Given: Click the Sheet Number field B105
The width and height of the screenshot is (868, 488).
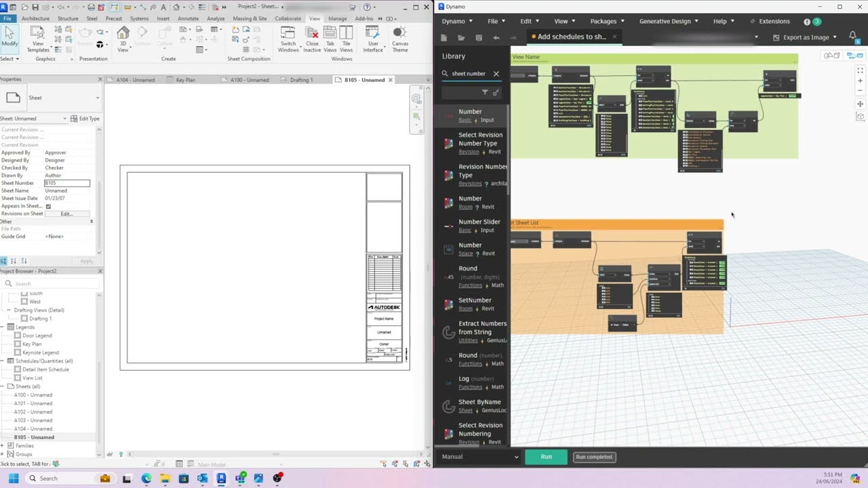Looking at the screenshot, I should [x=67, y=183].
